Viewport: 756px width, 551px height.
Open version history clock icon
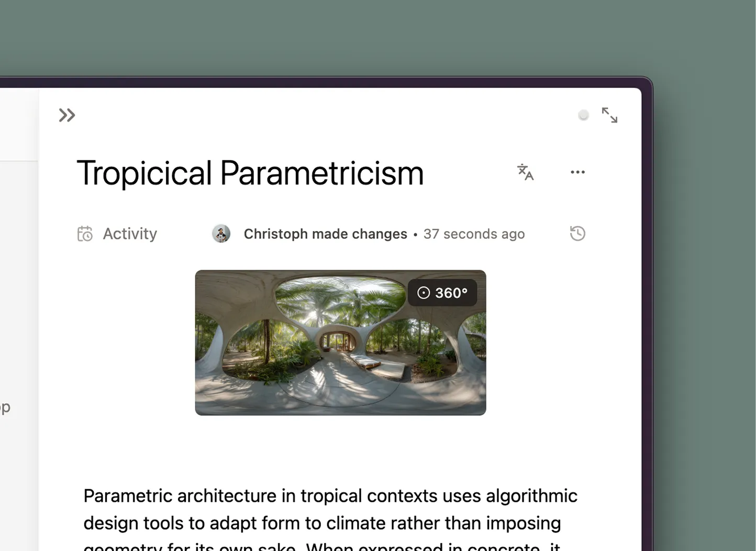click(x=577, y=234)
